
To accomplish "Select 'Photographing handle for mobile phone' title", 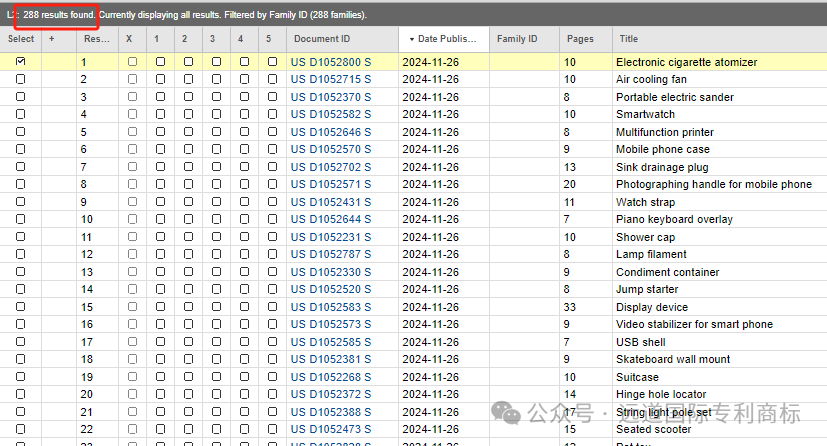I will pos(714,185).
